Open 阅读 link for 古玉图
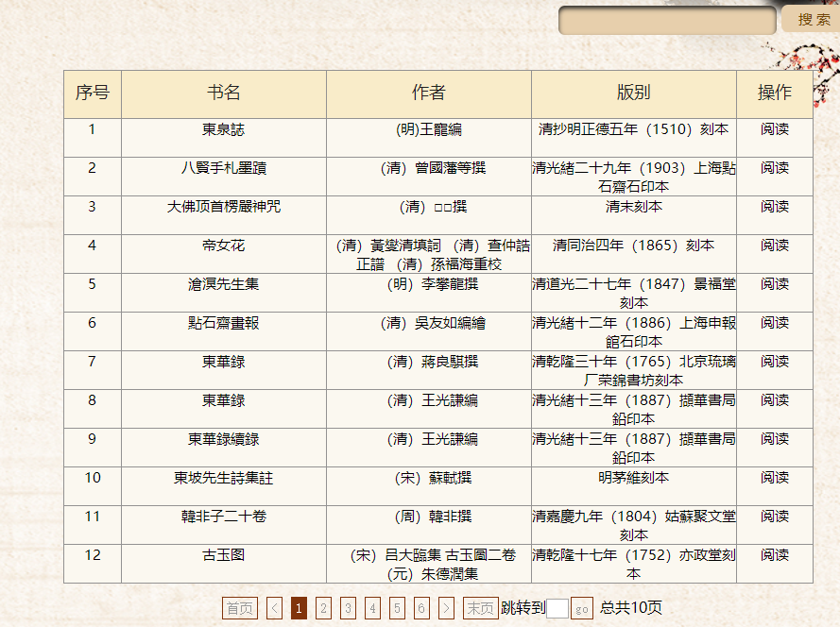 (775, 555)
